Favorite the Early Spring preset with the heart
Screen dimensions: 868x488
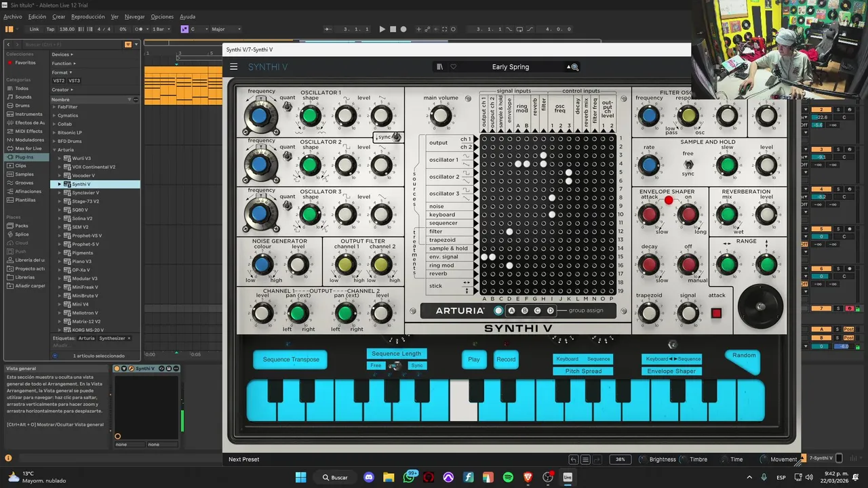(x=454, y=66)
